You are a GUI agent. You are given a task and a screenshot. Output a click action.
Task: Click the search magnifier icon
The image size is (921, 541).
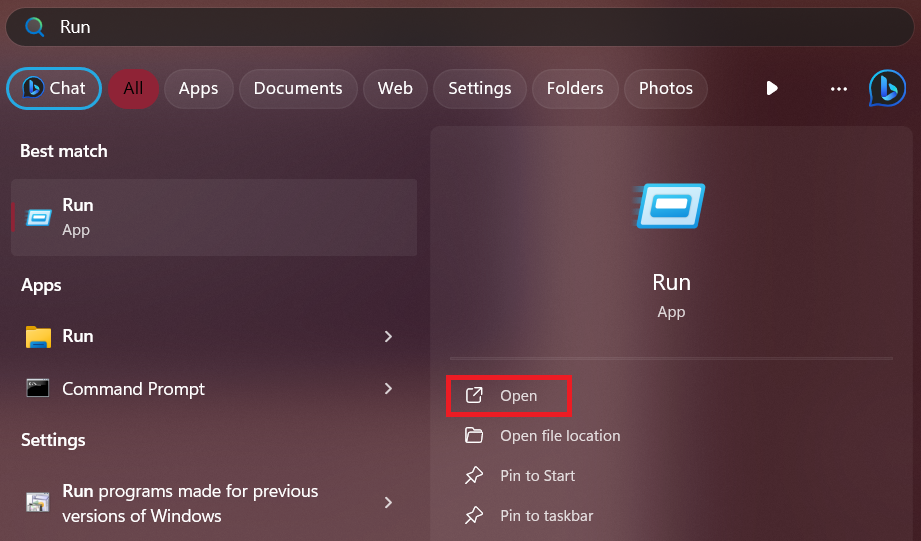coord(35,27)
